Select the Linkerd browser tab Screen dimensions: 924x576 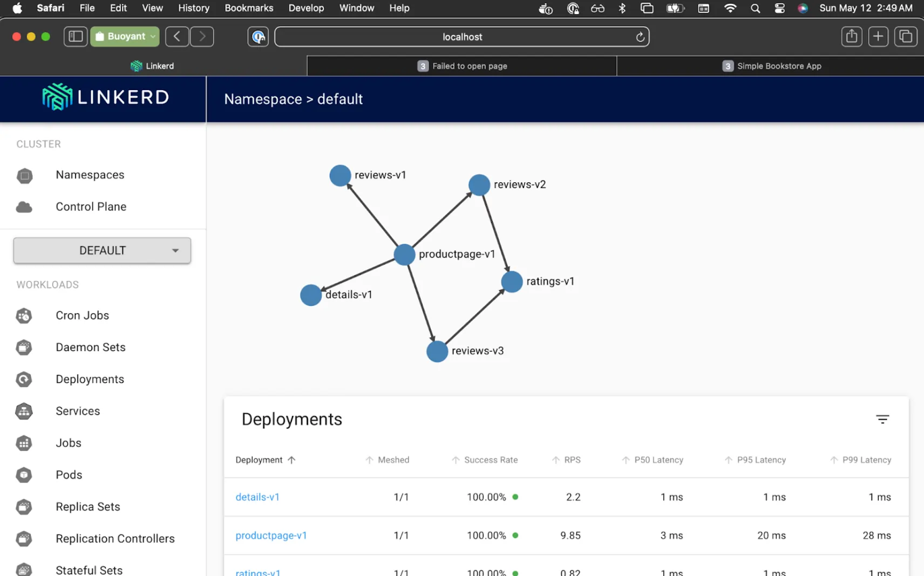[x=153, y=66]
